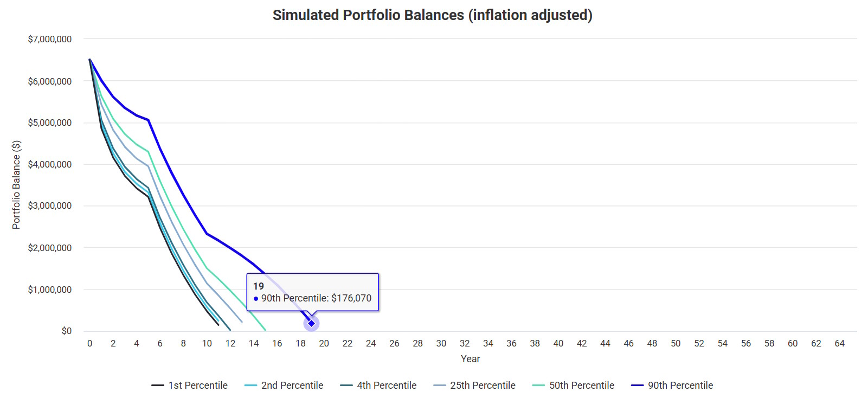Click the x-axis tick label 40
This screenshot has height=398, width=868.
click(x=558, y=343)
